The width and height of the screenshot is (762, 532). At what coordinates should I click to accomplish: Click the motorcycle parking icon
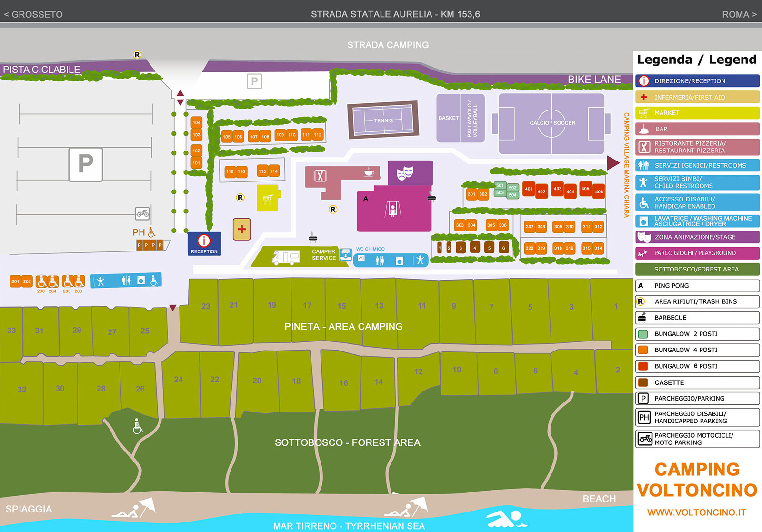click(142, 213)
